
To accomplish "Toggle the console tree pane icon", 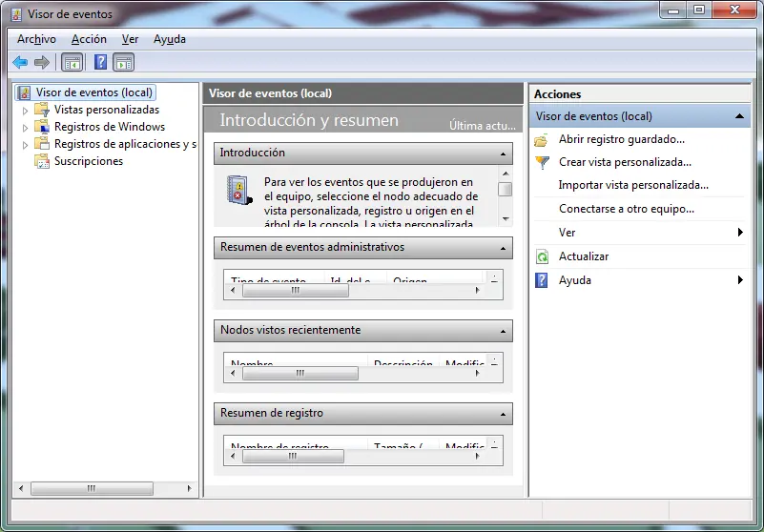I will [72, 62].
